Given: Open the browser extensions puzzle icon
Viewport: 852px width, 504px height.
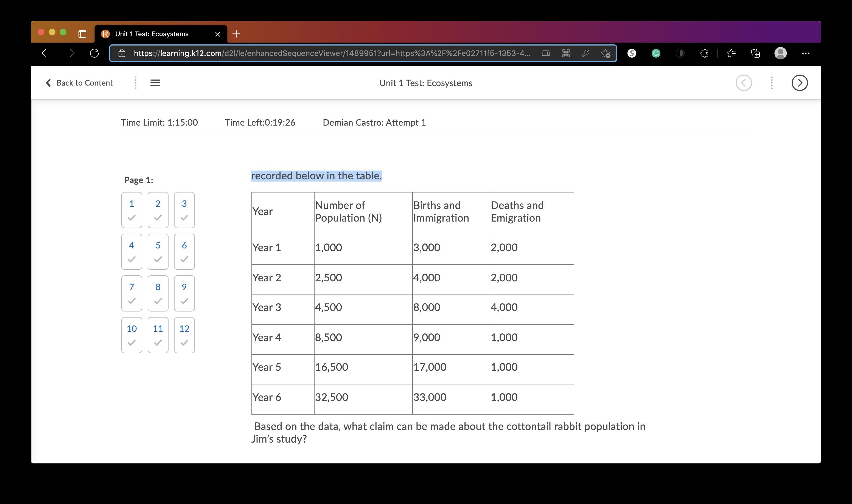Looking at the screenshot, I should [x=704, y=53].
